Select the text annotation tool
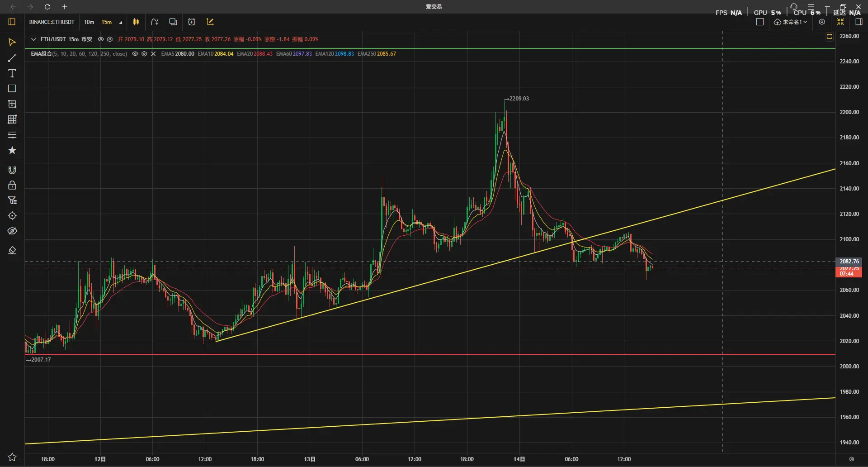The image size is (868, 467). (x=12, y=73)
